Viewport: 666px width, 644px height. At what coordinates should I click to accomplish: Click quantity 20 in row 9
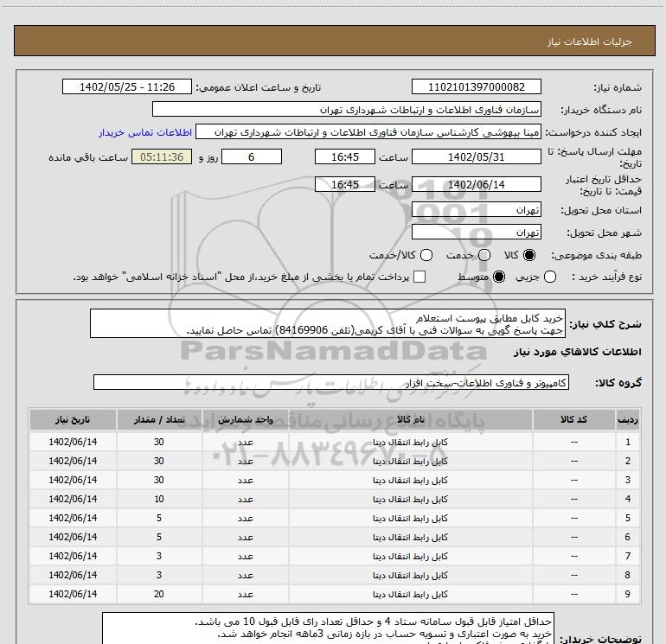click(159, 594)
